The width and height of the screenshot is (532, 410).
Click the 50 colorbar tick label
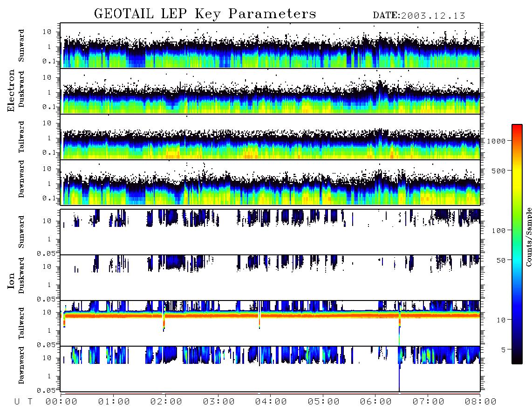501,260
